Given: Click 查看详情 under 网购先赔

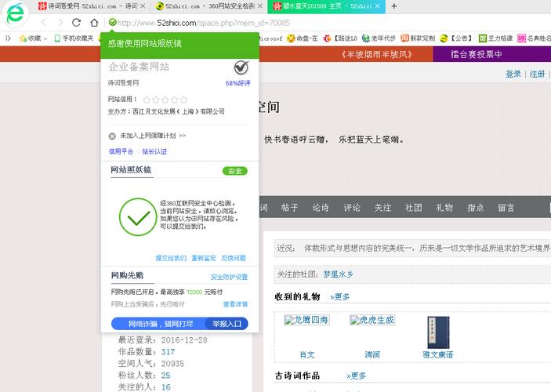Looking at the screenshot, I should coord(235,304).
